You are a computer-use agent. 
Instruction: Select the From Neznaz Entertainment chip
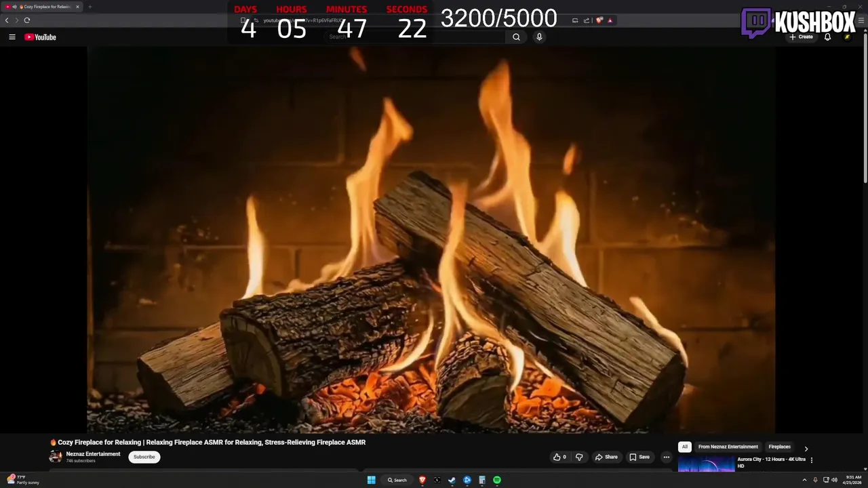point(728,447)
